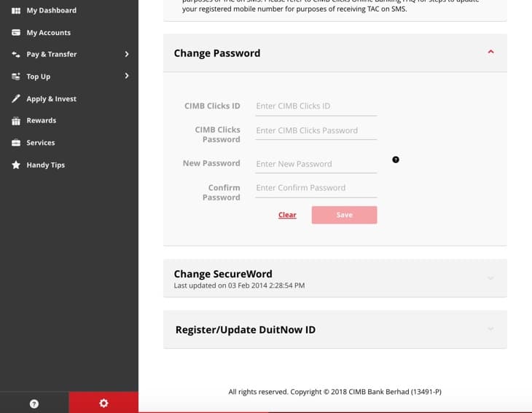Expand the Top Up submenu chevron
Viewport: 532px width, 413px height.
pyautogui.click(x=127, y=76)
